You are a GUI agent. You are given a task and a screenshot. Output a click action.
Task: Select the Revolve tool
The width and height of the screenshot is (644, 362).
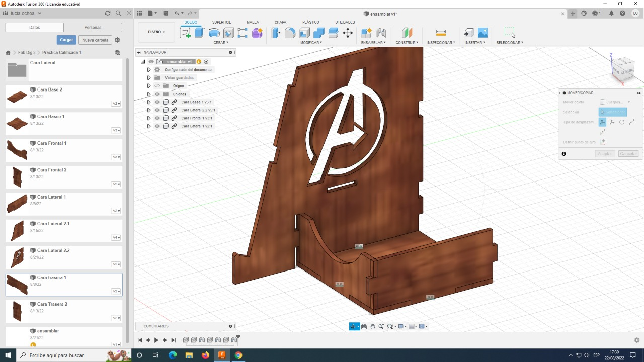tap(214, 33)
